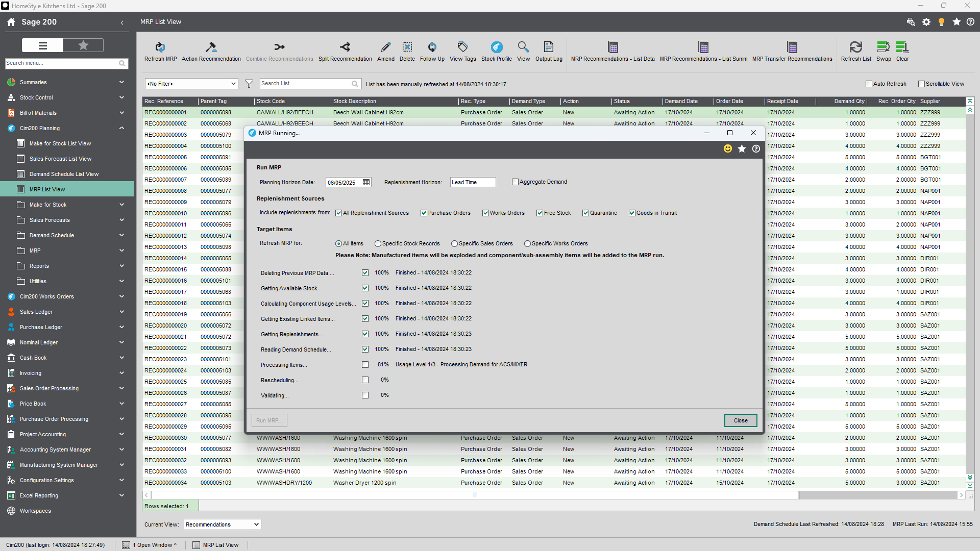This screenshot has width=980, height=551.
Task: Click the Close button in MRP dialog
Action: click(x=741, y=420)
